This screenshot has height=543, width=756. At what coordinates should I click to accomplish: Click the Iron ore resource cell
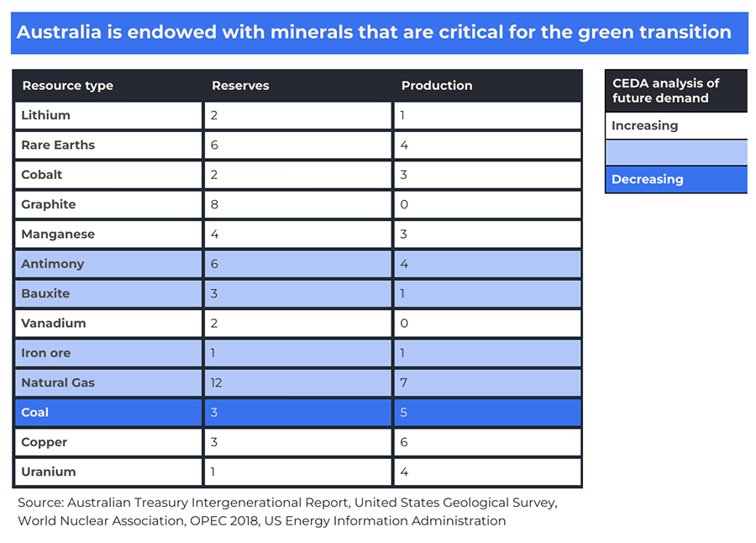pos(46,353)
